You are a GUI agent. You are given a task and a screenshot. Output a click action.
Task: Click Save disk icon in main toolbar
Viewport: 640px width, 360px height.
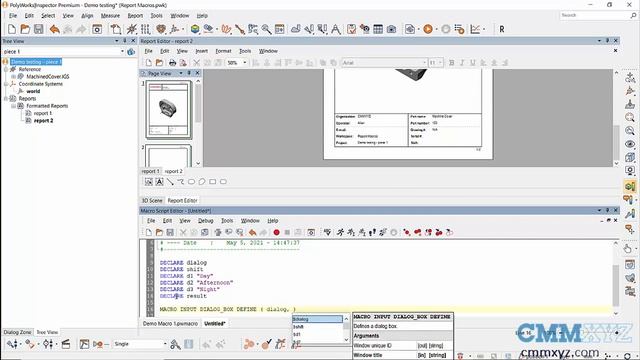point(38,29)
